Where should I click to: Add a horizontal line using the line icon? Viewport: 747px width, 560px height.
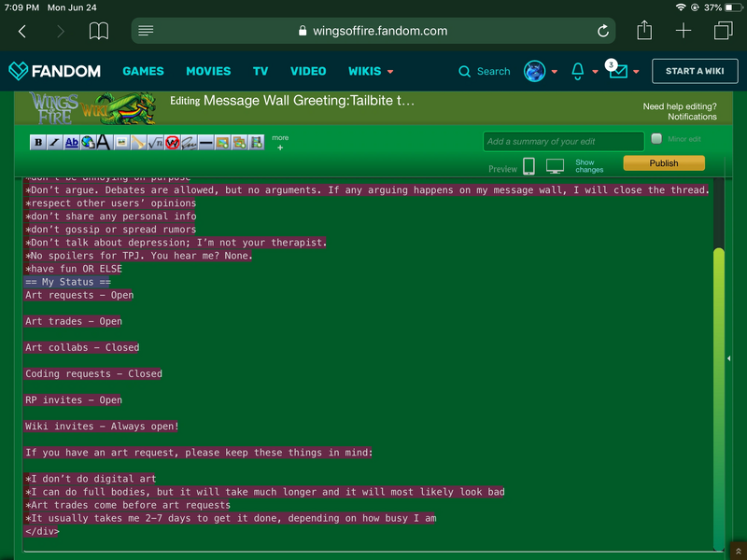click(x=205, y=142)
